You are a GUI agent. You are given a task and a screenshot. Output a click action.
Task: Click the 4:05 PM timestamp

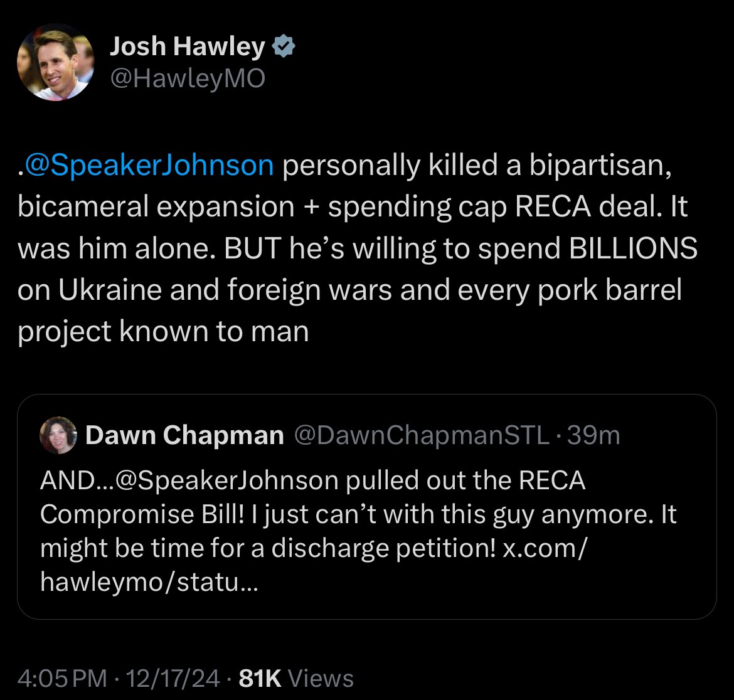[60, 678]
